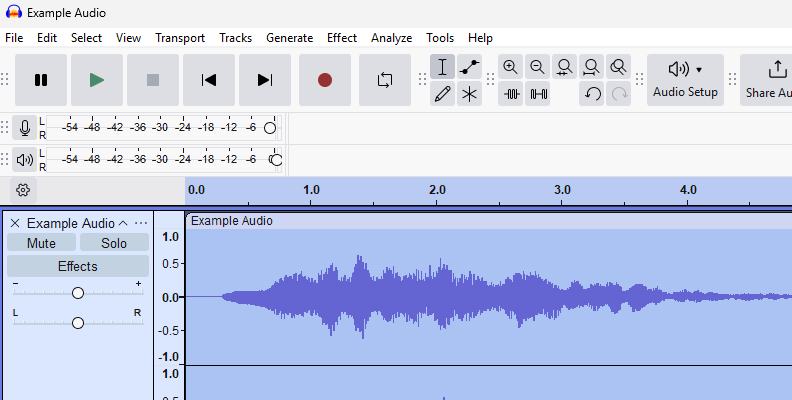Click the Undo arrow icon
792x400 pixels.
tap(592, 94)
